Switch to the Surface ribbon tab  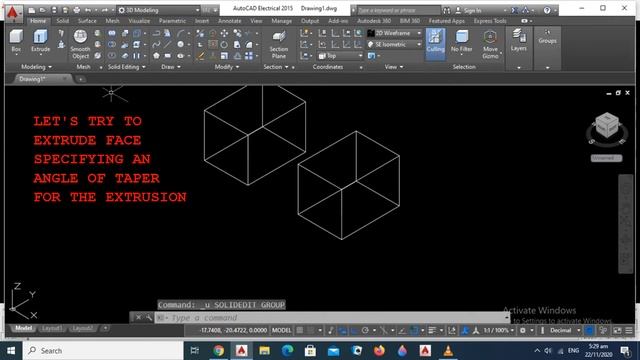(87, 21)
